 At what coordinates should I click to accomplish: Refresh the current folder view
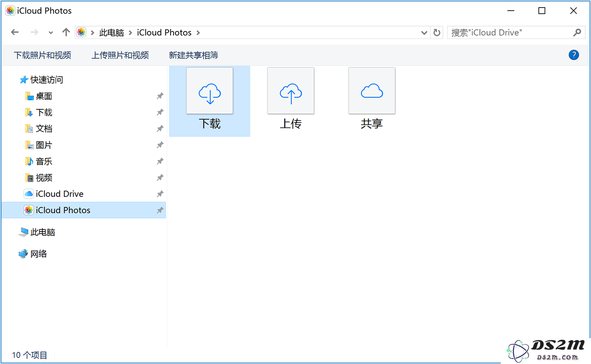(437, 33)
